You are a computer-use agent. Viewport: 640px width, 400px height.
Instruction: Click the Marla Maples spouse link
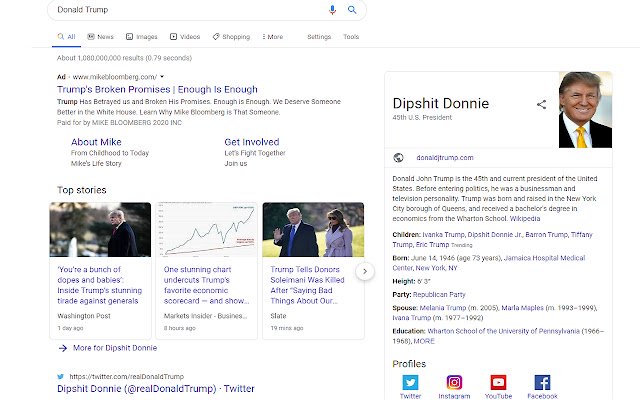(522, 308)
